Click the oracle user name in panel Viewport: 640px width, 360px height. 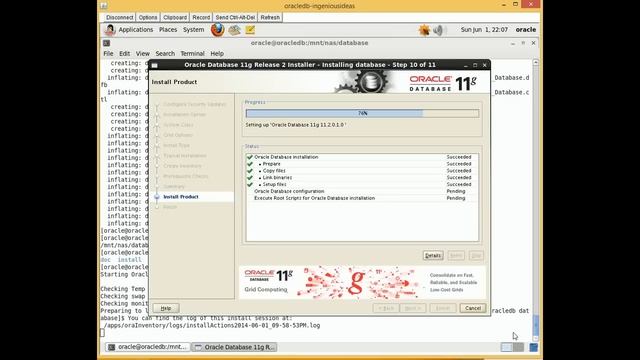[x=526, y=30]
